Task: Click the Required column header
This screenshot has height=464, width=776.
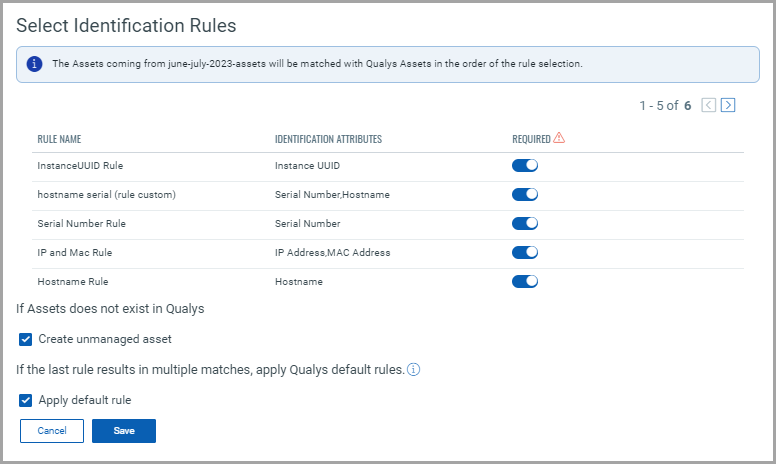Action: click(531, 139)
